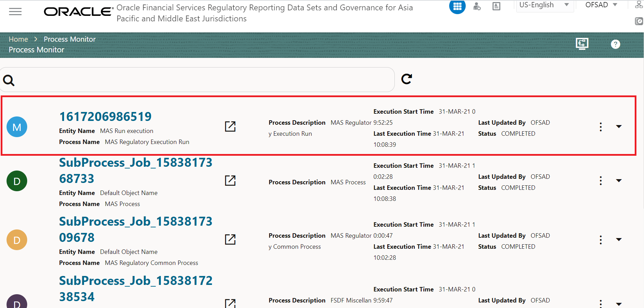Viewport: 644px width, 308px height.
Task: Click the search magnifier icon
Action: point(9,80)
